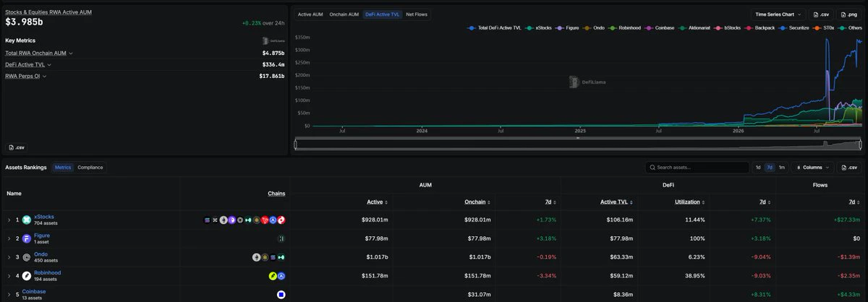Click the chart time range slider
Screen dimensions: 868x302
tap(579, 144)
